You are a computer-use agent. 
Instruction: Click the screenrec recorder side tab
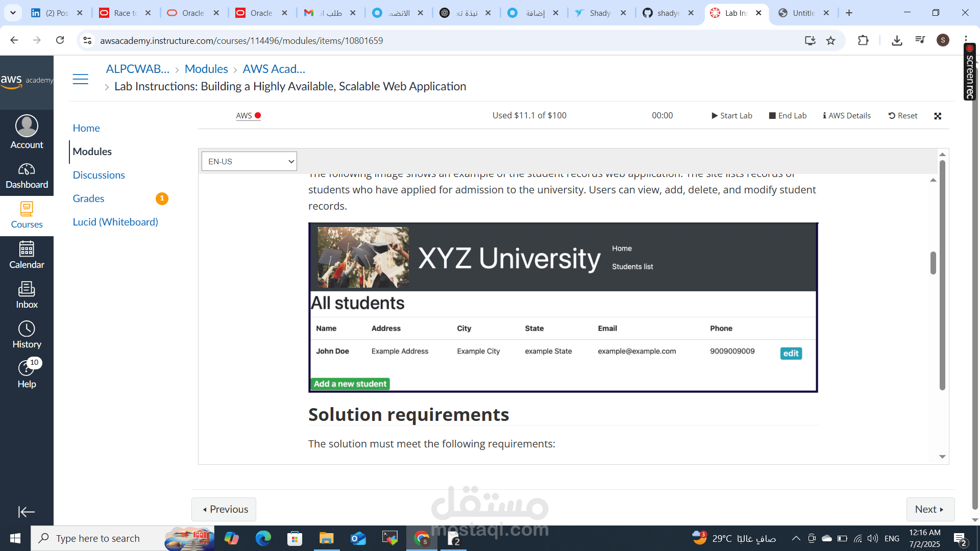point(970,72)
